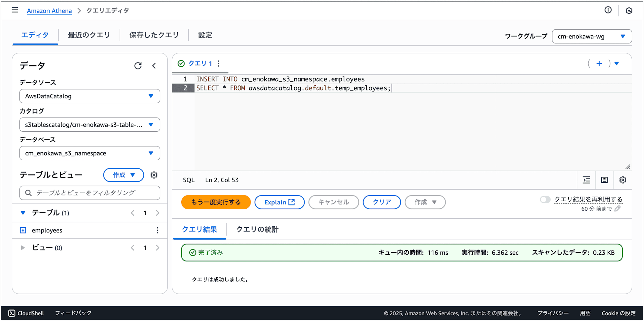Open the プライバシー footer link
This screenshot has height=321, width=644.
(x=553, y=313)
